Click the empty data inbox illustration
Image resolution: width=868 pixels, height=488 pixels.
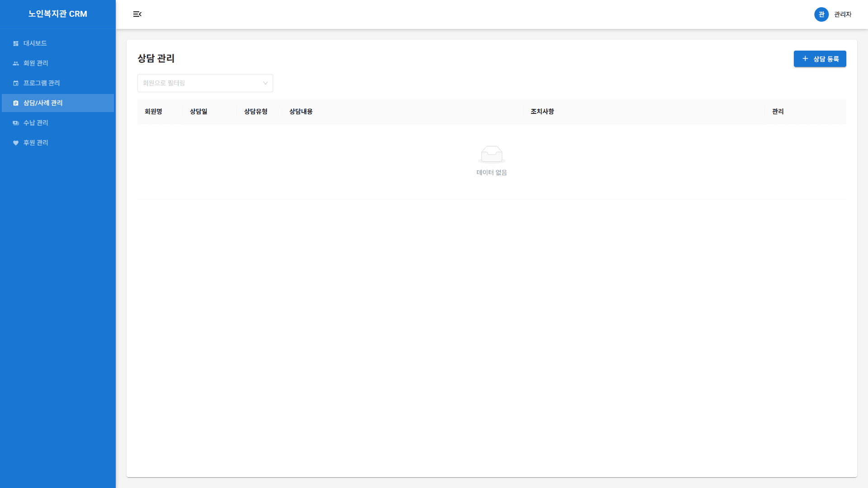click(x=491, y=155)
